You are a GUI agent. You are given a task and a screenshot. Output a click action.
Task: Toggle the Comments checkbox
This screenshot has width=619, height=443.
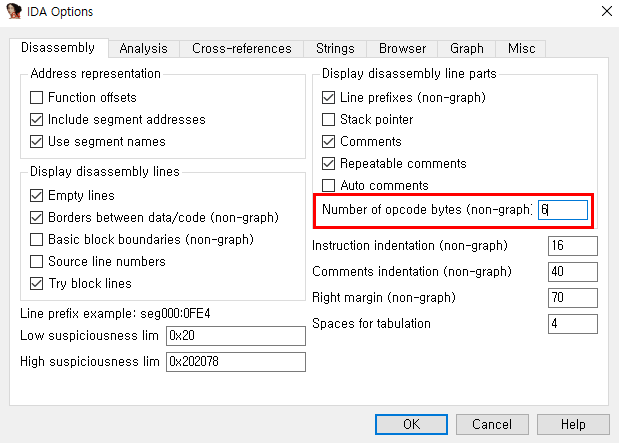pos(328,141)
